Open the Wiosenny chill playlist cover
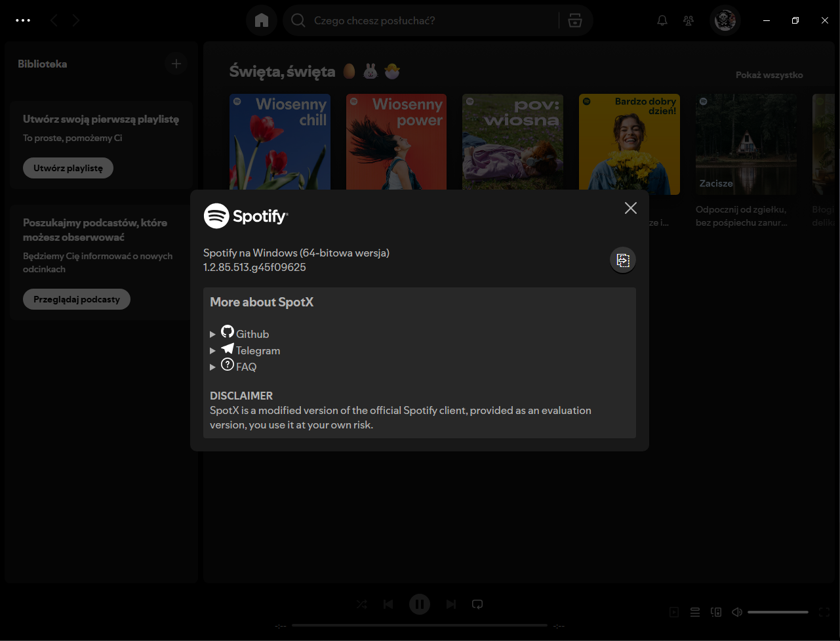The width and height of the screenshot is (840, 641). pos(280,144)
